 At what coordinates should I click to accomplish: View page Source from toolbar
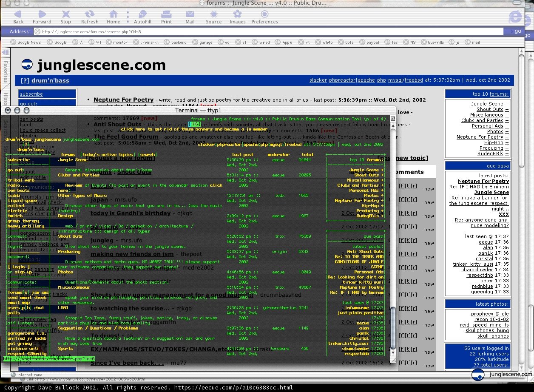point(213,16)
